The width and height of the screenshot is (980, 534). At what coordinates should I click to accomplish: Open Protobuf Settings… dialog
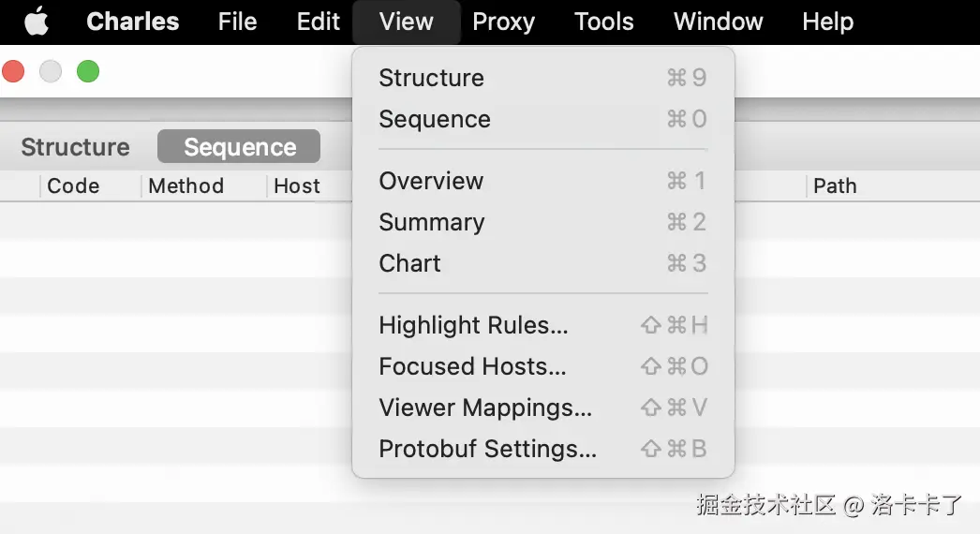[543, 449]
